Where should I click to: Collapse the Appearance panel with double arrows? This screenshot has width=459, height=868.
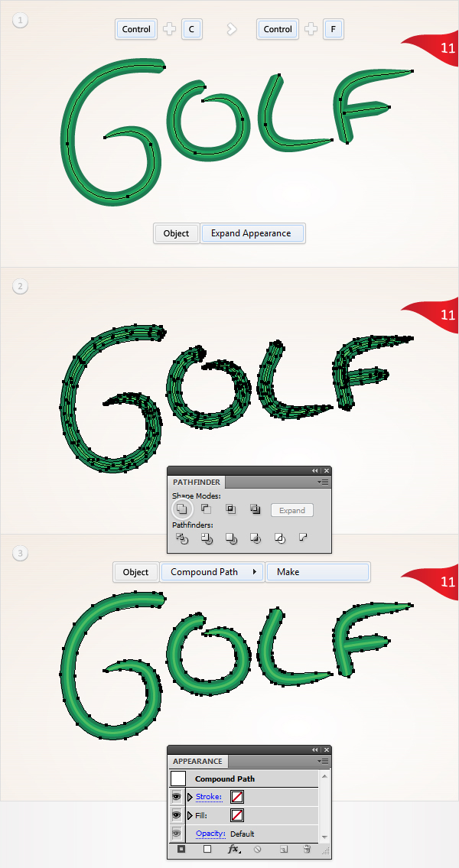(315, 749)
